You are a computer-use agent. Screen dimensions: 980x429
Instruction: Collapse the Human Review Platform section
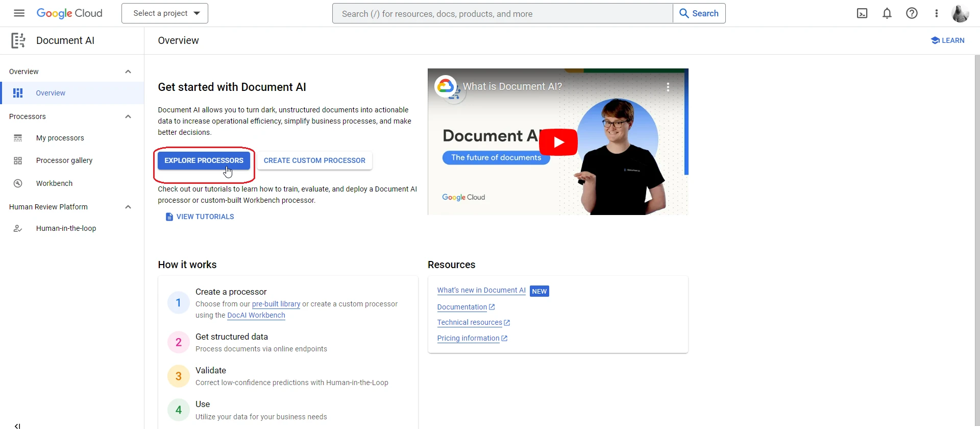point(128,207)
